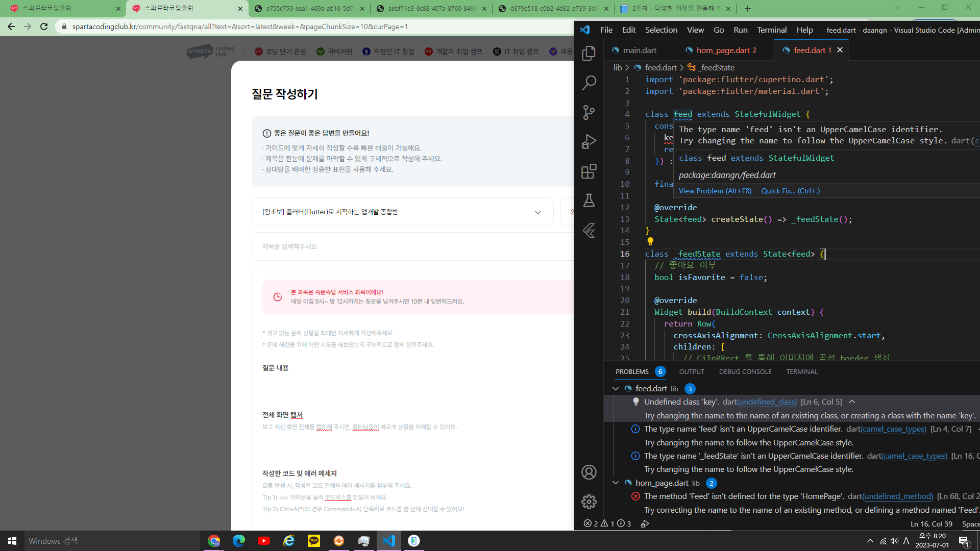Click the _feedState breadcrumb
Screen dimensions: 980x551
tap(716, 67)
